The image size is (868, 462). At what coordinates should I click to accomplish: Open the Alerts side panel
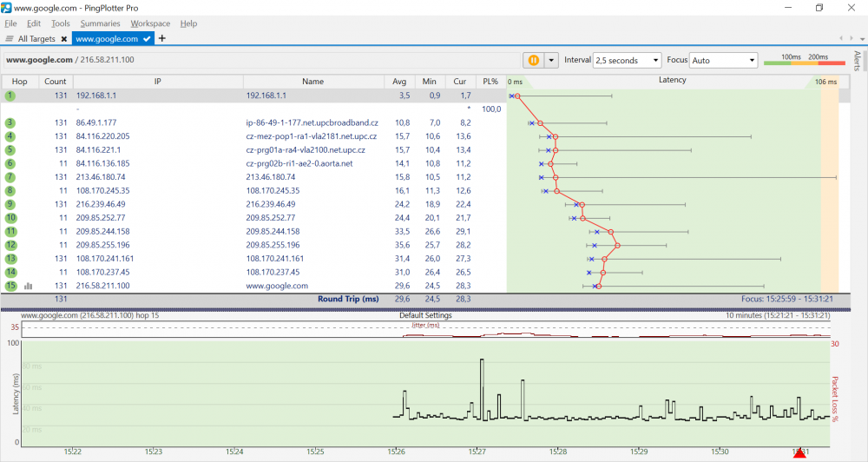click(x=857, y=61)
